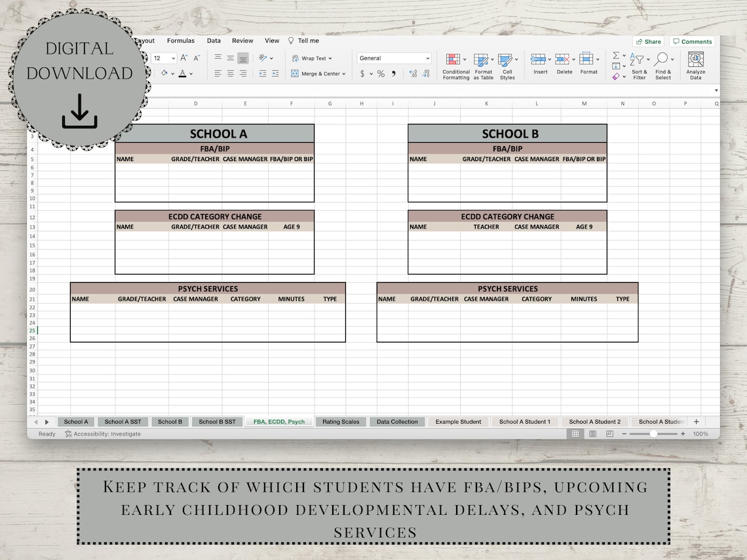Toggle Merge & Center on selection
Viewport: 747px width, 560px height.
click(316, 73)
